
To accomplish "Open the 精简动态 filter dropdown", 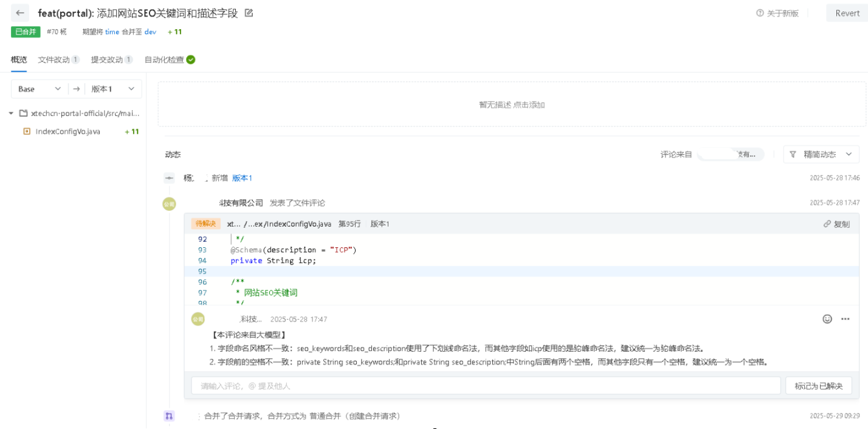I will click(821, 154).
